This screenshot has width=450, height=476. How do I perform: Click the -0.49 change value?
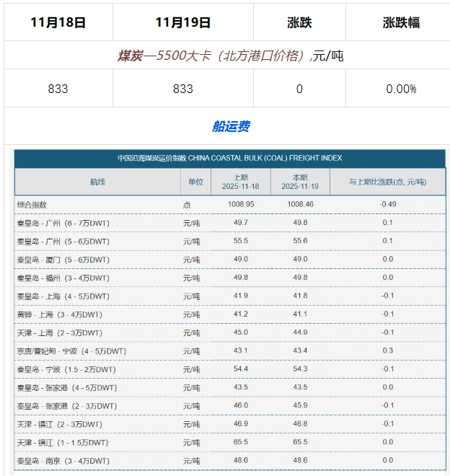tap(388, 204)
